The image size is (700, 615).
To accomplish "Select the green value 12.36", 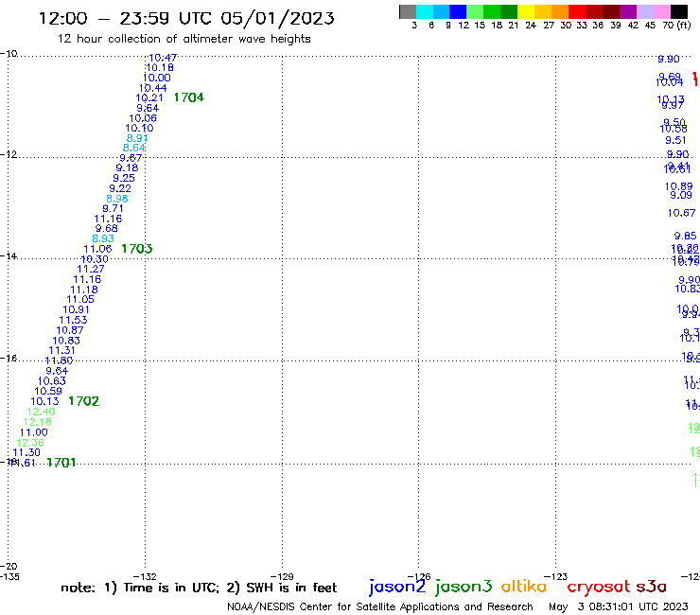I will click(30, 443).
